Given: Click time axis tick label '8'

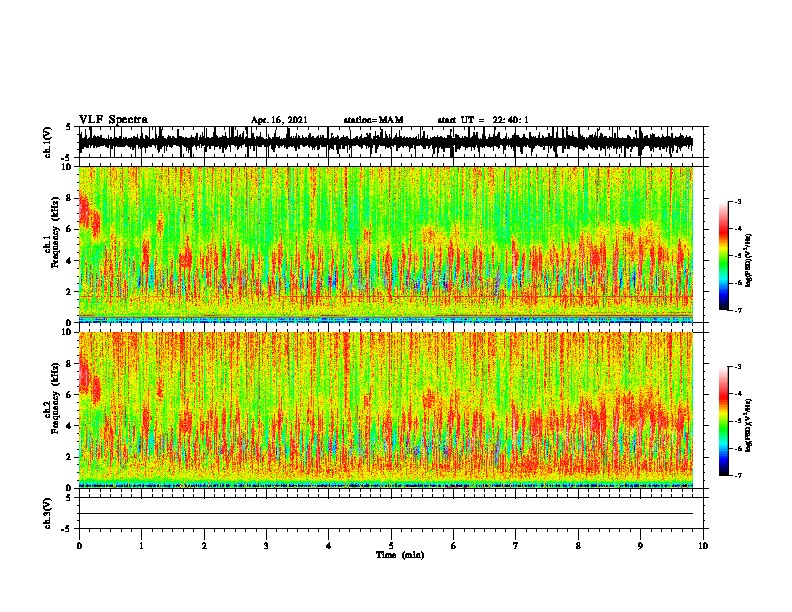Looking at the screenshot, I should 578,545.
